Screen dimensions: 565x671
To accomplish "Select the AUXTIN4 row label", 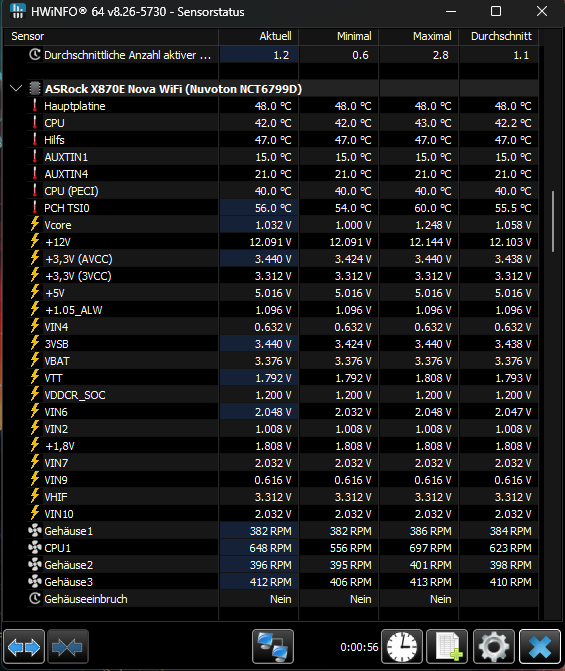I will (x=66, y=174).
